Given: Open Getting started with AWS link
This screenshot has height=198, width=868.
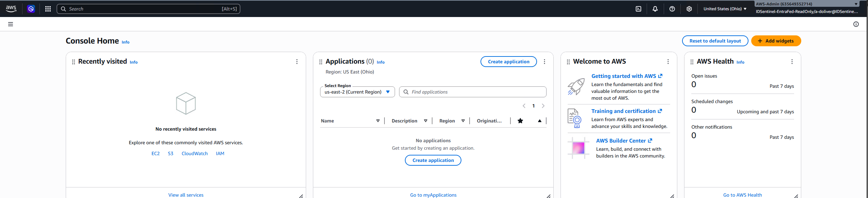Looking at the screenshot, I should 627,76.
